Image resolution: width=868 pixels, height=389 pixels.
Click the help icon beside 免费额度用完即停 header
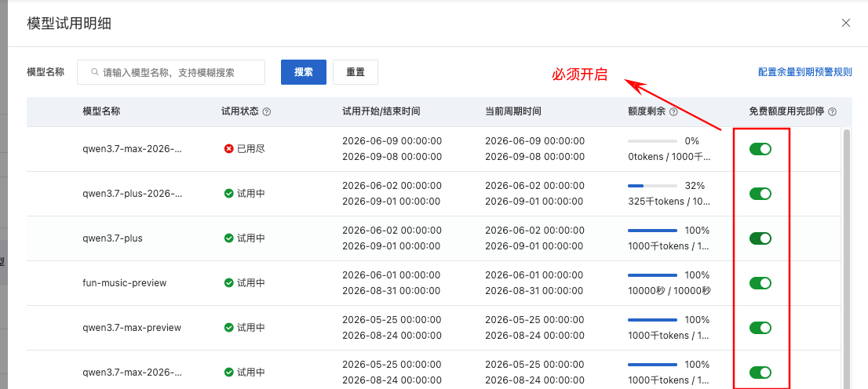pos(833,112)
